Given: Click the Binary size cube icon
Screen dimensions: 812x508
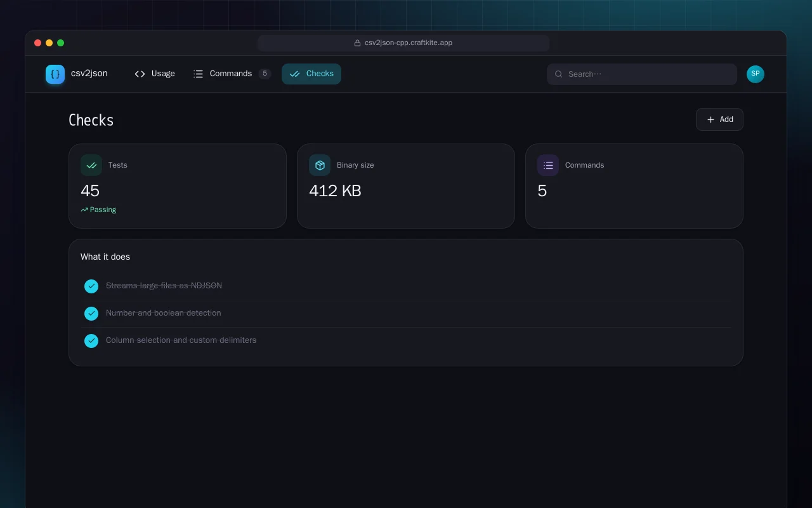Looking at the screenshot, I should point(320,165).
